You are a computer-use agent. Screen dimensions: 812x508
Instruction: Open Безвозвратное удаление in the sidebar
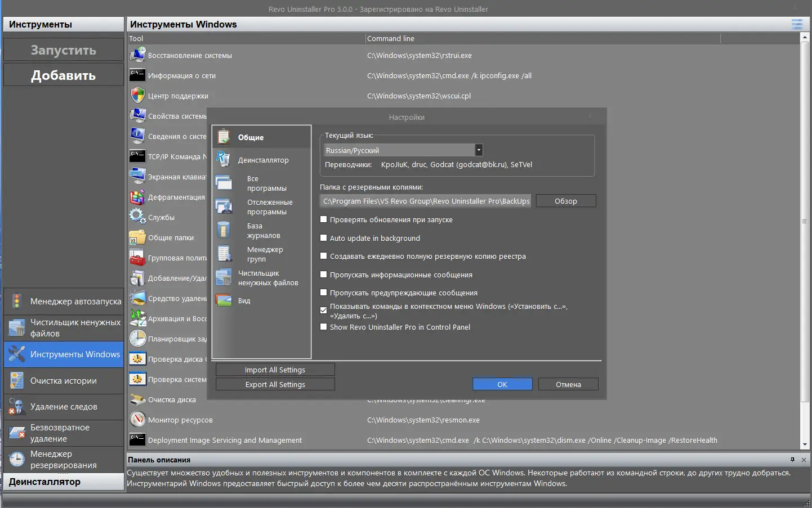click(64, 433)
